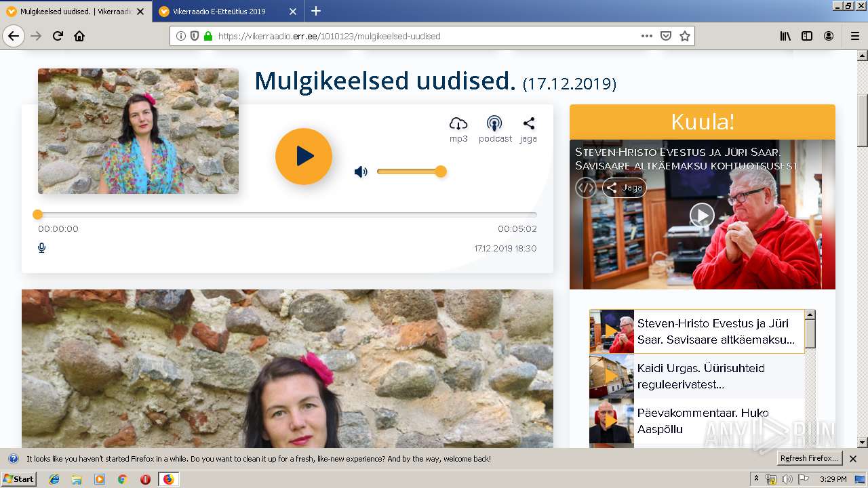Toggle the sidebars view
The height and width of the screenshot is (488, 868).
[807, 36]
